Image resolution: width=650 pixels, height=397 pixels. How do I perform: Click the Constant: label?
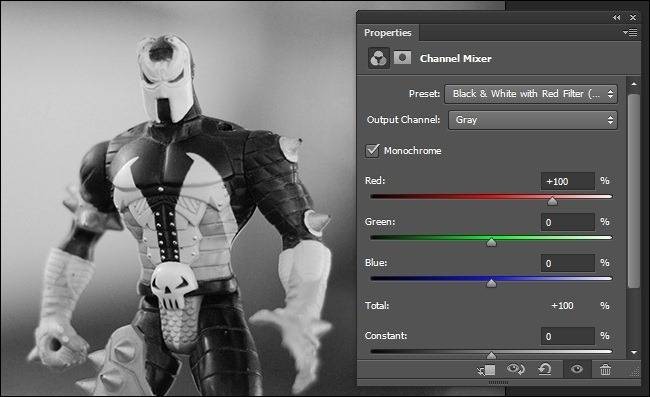point(386,336)
